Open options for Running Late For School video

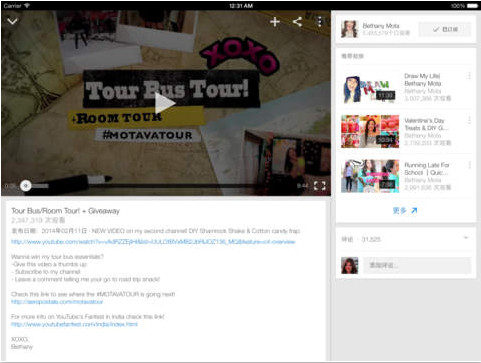coord(469,165)
